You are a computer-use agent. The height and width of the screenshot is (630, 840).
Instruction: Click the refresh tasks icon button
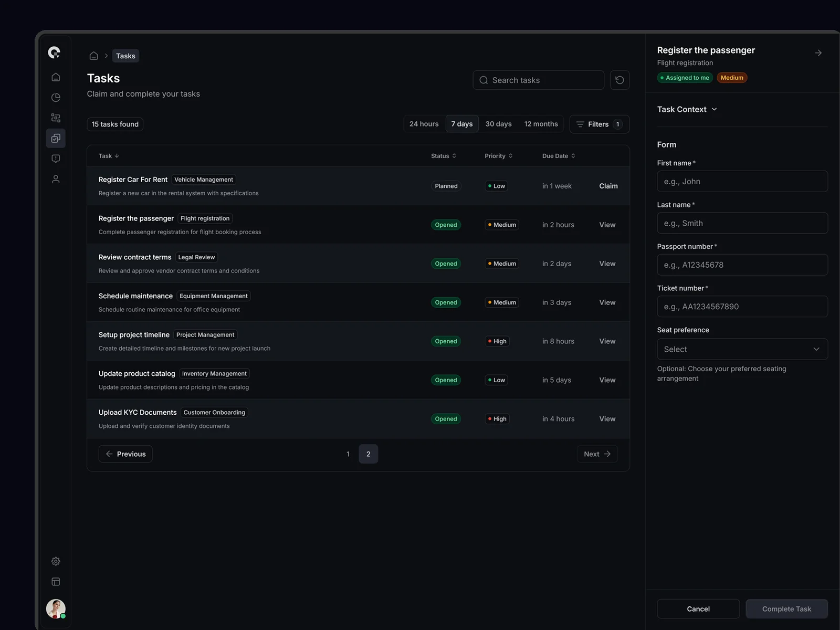tap(619, 80)
